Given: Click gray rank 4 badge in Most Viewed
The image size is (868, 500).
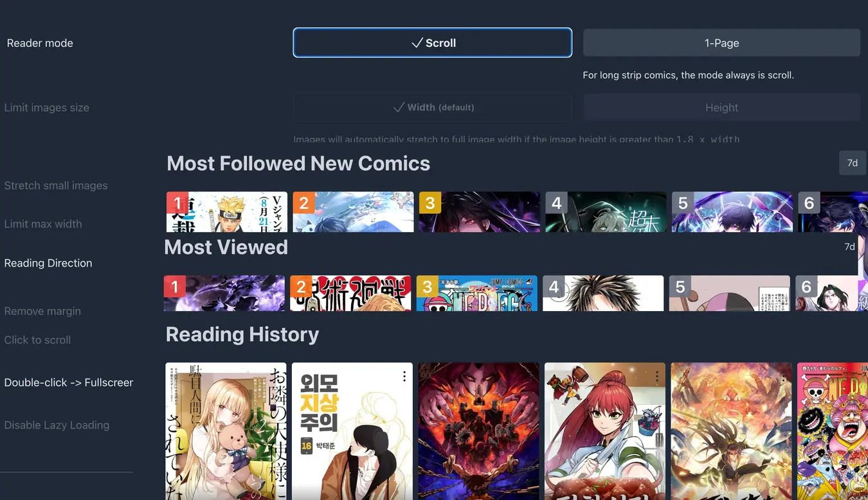Looking at the screenshot, I should coord(554,287).
